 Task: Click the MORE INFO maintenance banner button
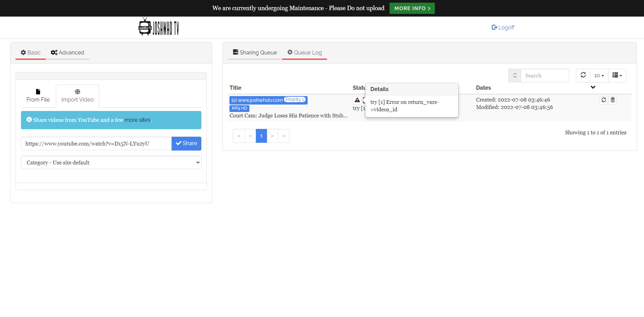(412, 8)
